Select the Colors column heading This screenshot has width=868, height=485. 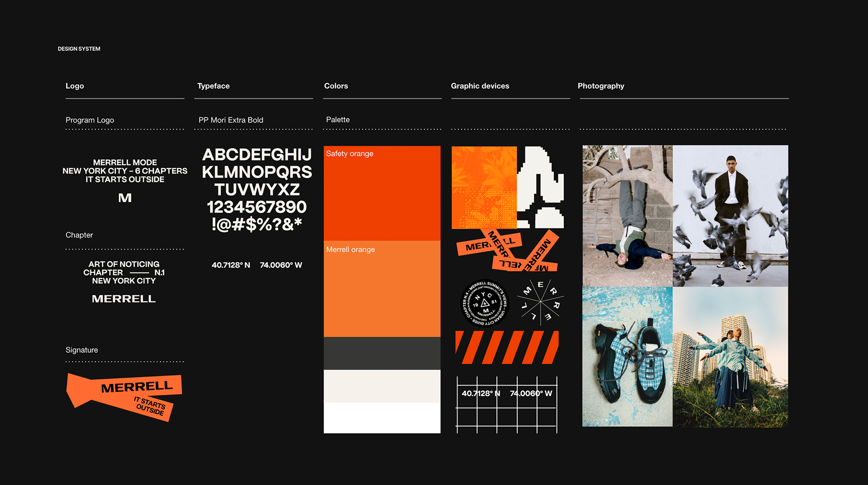[336, 86]
